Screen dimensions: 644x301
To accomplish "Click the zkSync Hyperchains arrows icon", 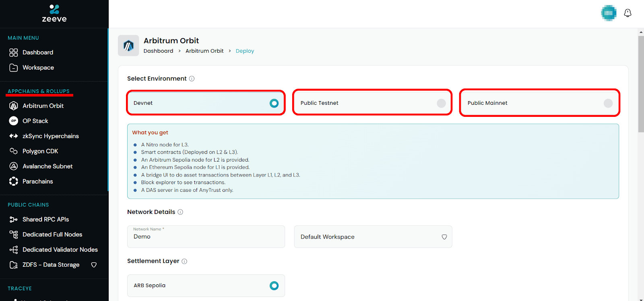I will coord(14,136).
